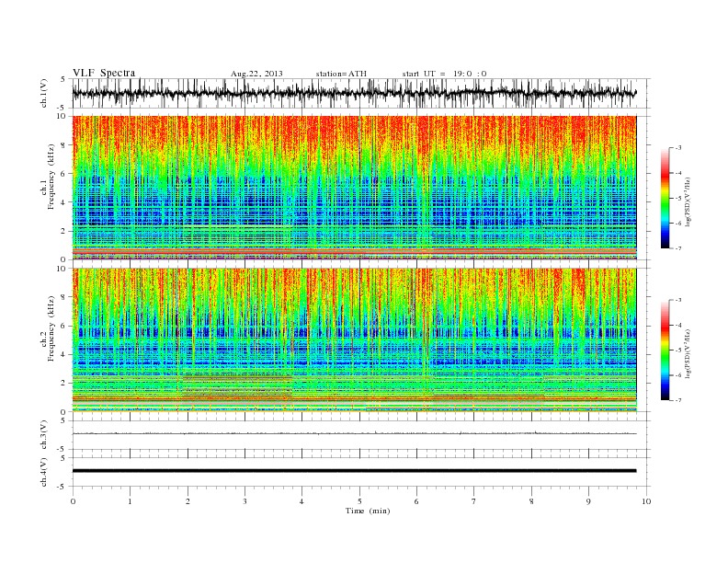728x563 pixels.
Task: Click the ch.1 "Frequency (kHz)" axis title
Action: tap(51, 177)
